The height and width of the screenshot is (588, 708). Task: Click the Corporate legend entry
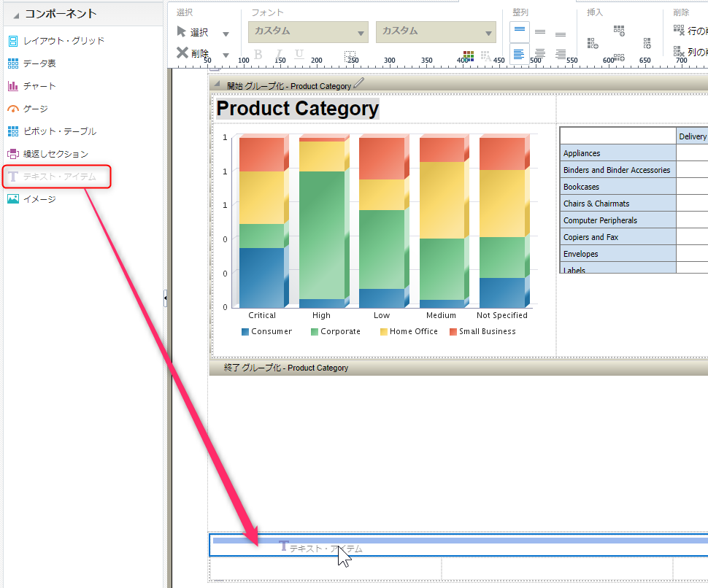click(x=336, y=332)
